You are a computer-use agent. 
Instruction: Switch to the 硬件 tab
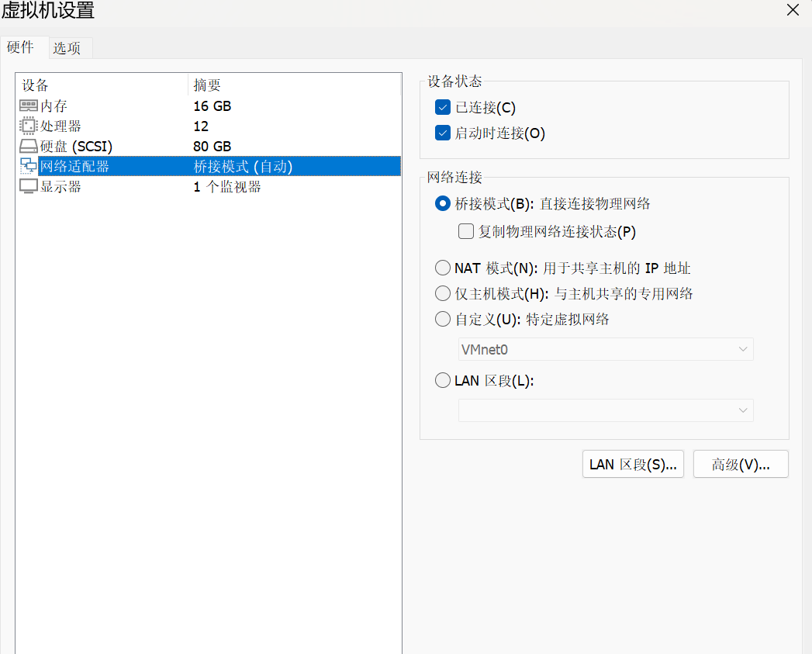[21, 47]
